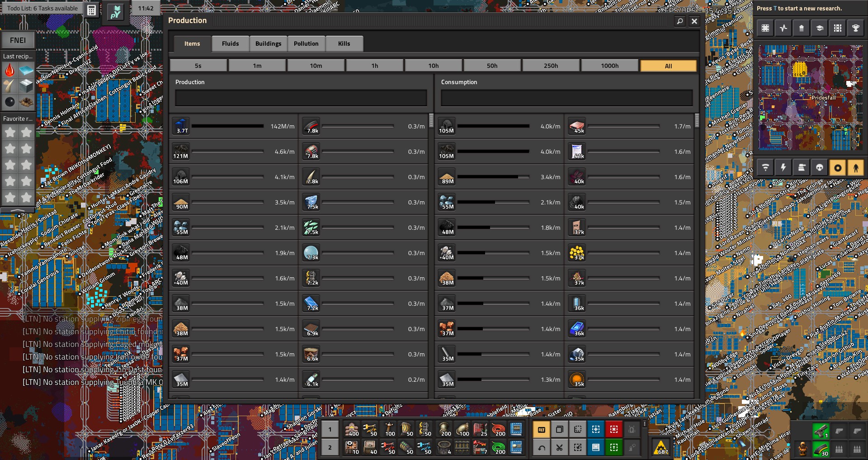Select the 10h time range
Viewport: 868px width, 460px height.
tap(434, 66)
